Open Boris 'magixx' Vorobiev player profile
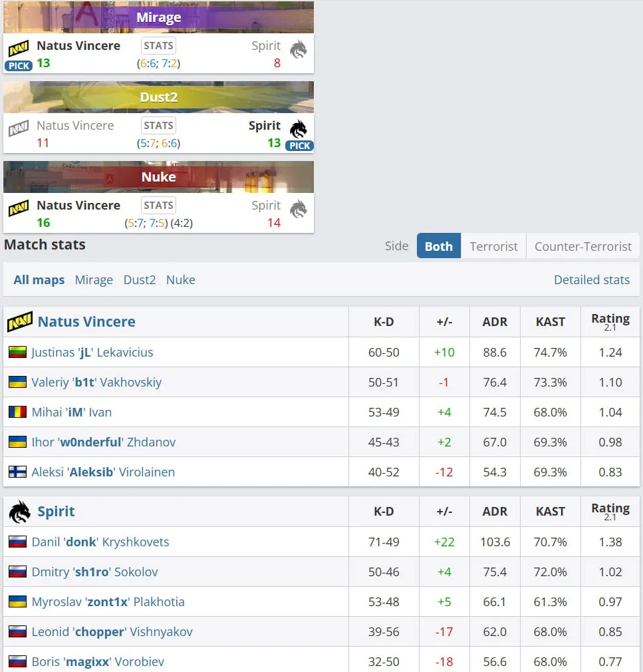The width and height of the screenshot is (643, 672). (98, 662)
